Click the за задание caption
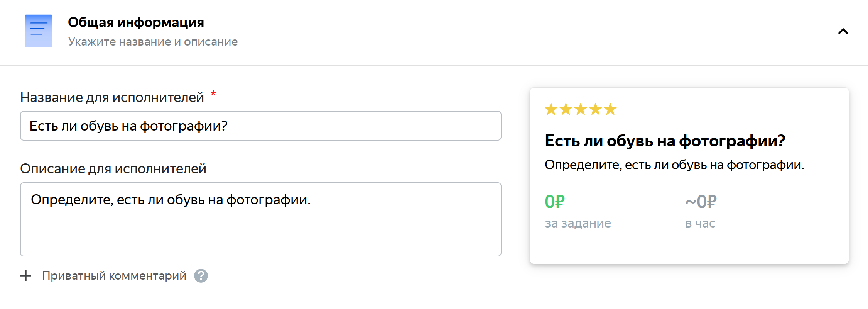 coord(578,223)
